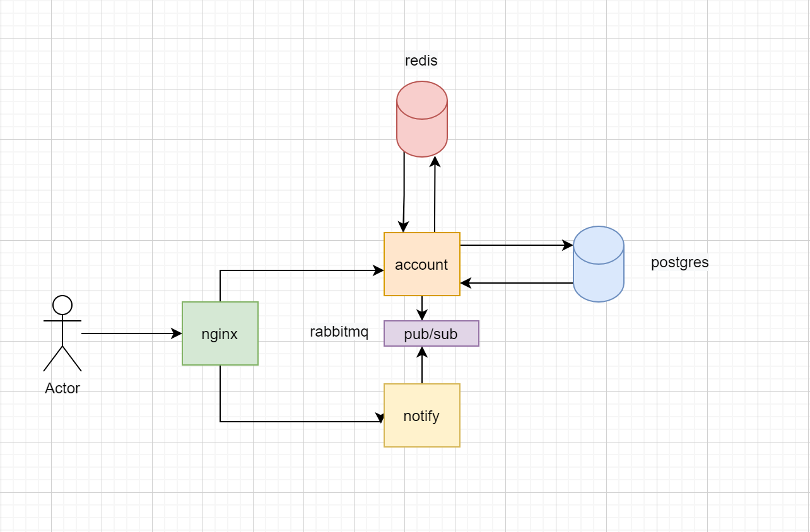The height and width of the screenshot is (532, 810).
Task: Select the blue postgres cylinder shape
Action: point(599,264)
